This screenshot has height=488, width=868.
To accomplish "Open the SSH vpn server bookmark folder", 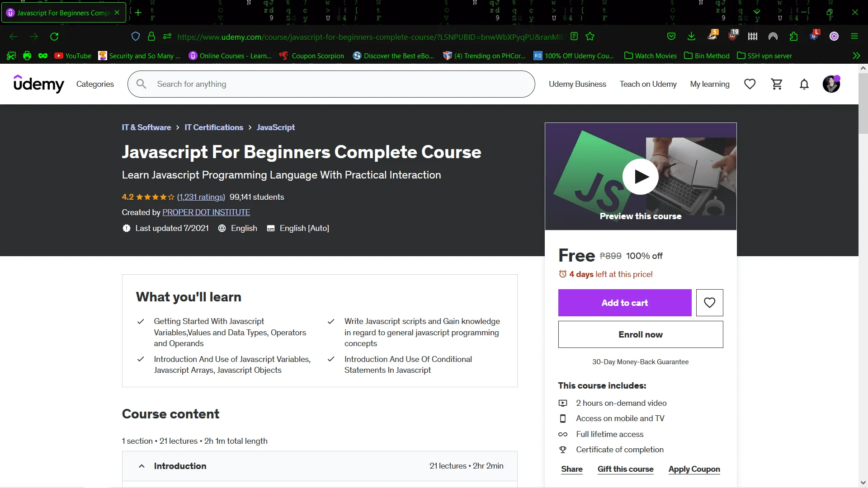I will (x=764, y=56).
